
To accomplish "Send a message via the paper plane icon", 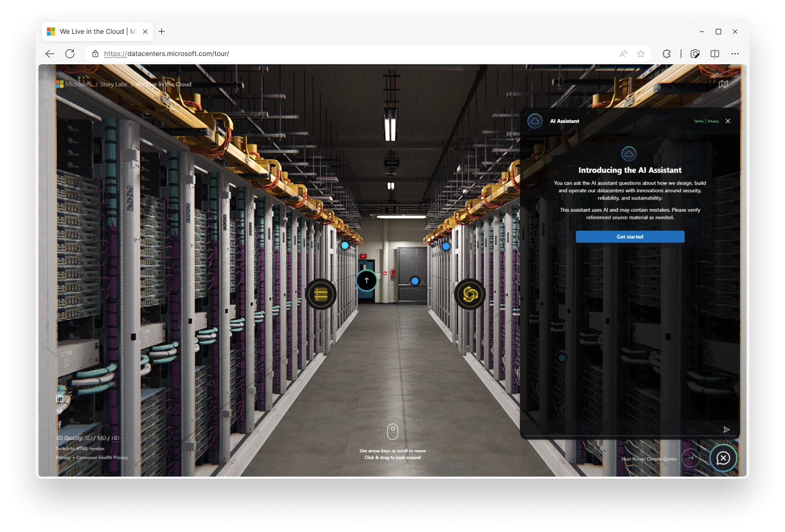I will point(727,429).
